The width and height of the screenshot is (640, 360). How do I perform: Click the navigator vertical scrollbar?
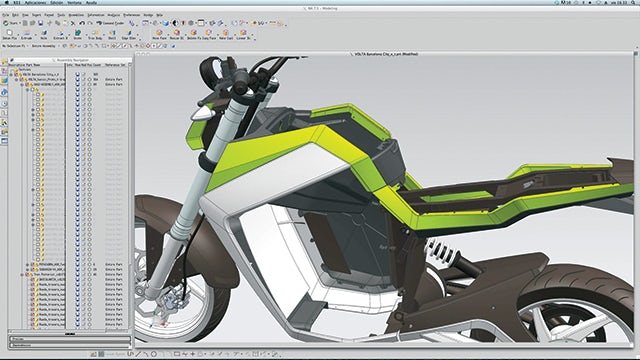pyautogui.click(x=130, y=196)
